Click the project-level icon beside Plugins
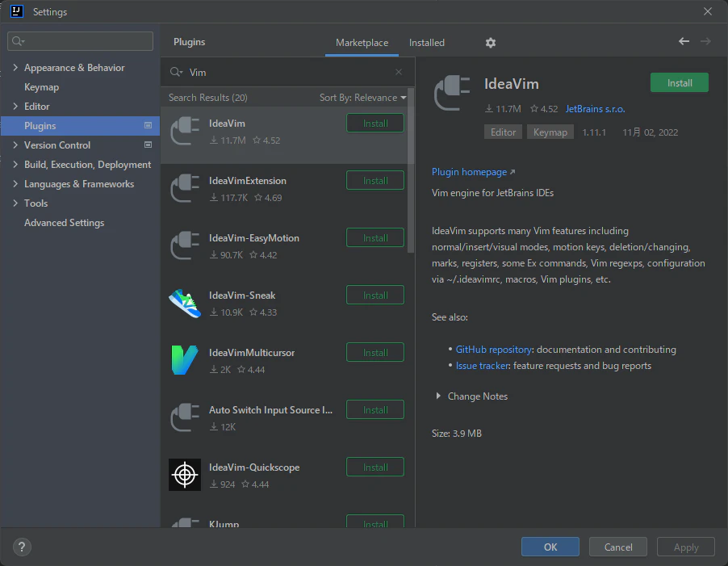 (x=149, y=125)
